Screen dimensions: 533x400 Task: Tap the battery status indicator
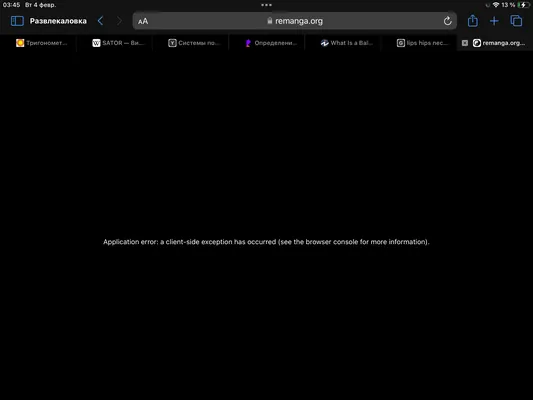[523, 5]
